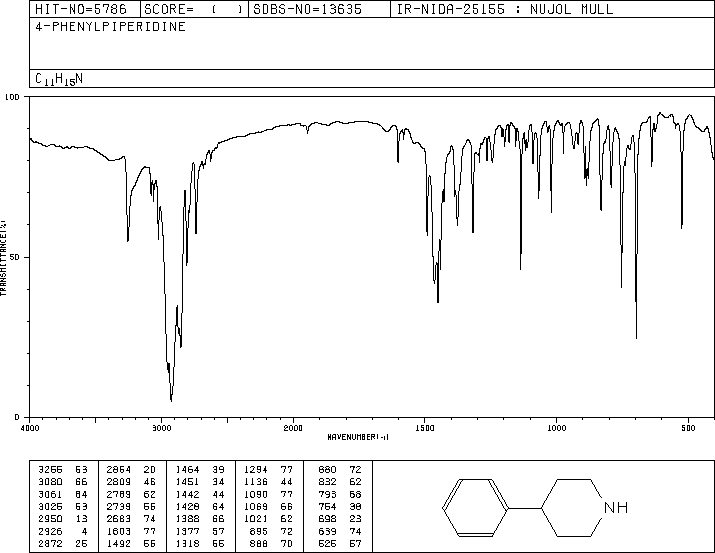Click the 1318 wavenumber in peak table
Image resolution: width=715 pixels, height=553 pixels.
point(187,544)
